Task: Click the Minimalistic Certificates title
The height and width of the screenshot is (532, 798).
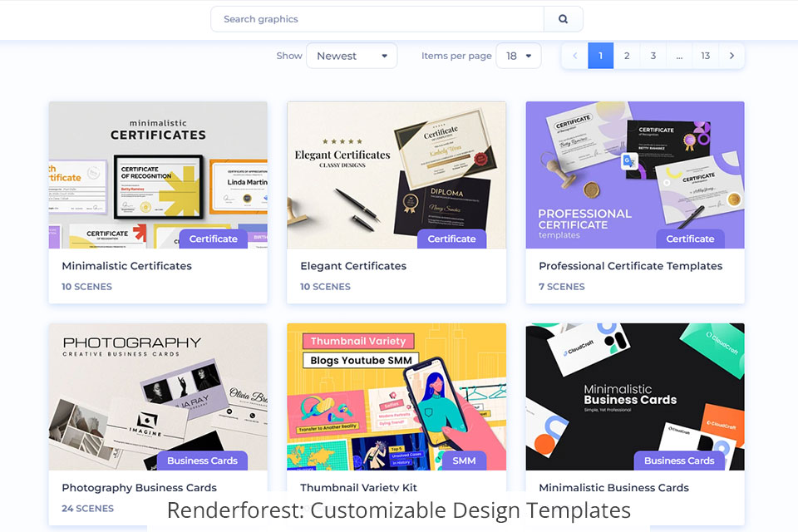Action: coord(126,266)
